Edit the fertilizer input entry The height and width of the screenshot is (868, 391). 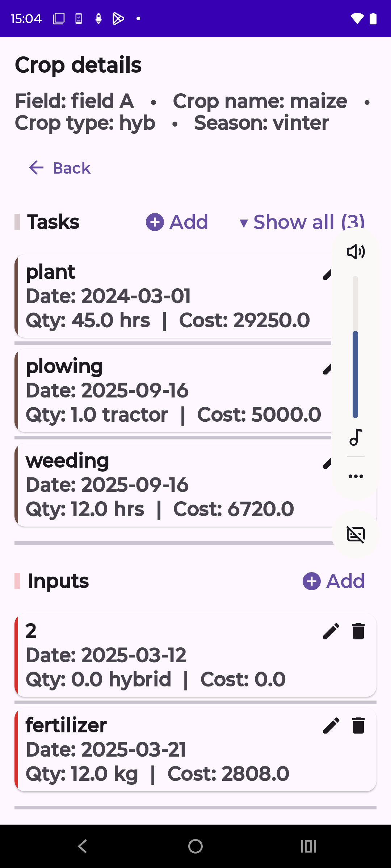coord(331,726)
